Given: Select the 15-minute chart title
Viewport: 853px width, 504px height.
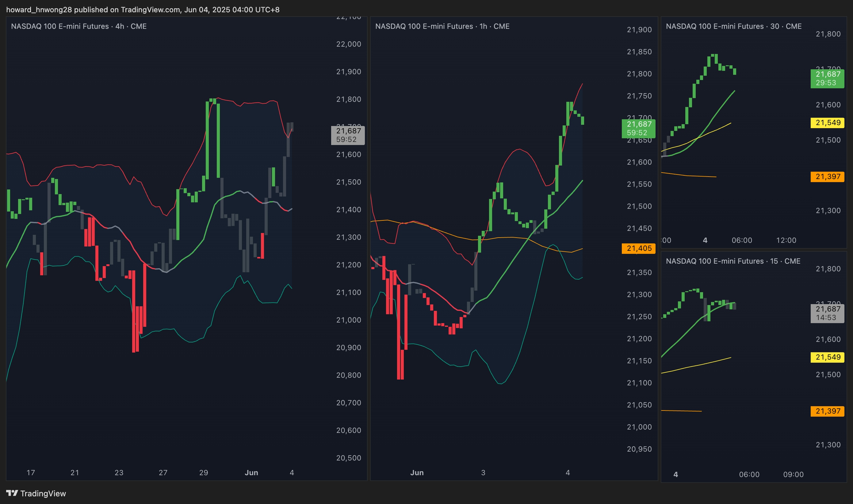Looking at the screenshot, I should [x=733, y=261].
